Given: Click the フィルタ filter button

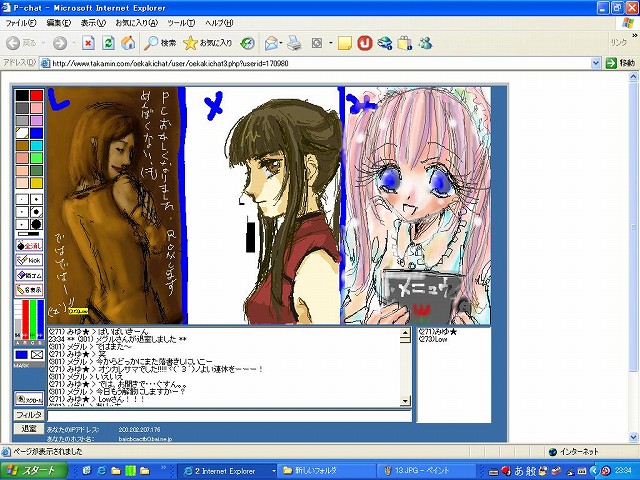Looking at the screenshot, I should coord(29,415).
